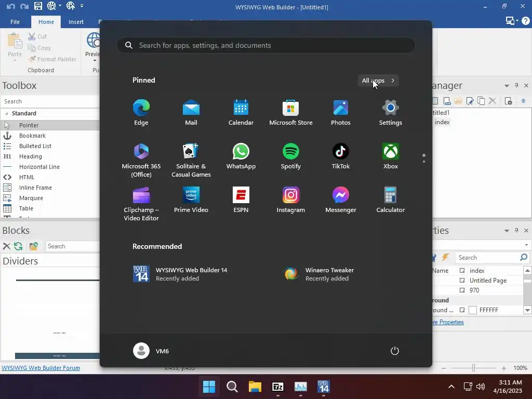The width and height of the screenshot is (532, 399).
Task: Click the Save icon in quick access toolbar
Action: [x=38, y=6]
